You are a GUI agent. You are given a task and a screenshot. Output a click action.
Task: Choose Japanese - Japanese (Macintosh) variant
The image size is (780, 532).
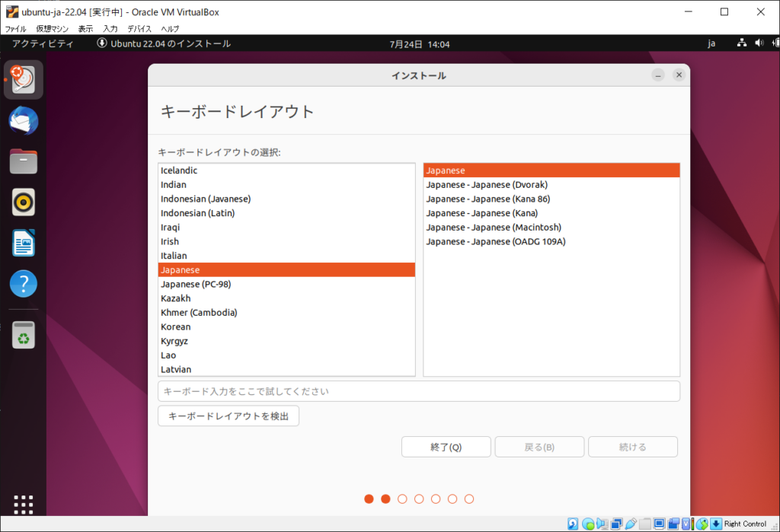[551, 228]
